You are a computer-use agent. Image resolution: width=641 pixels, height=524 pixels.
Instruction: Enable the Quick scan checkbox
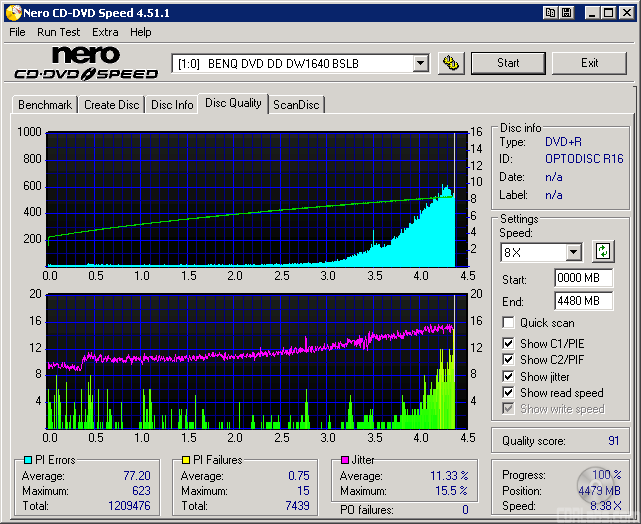tap(508, 323)
